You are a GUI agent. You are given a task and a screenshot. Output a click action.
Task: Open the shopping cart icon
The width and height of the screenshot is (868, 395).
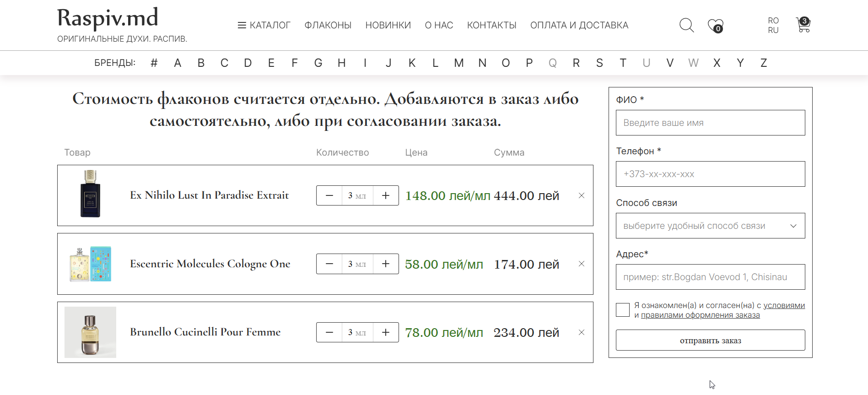[x=803, y=25]
